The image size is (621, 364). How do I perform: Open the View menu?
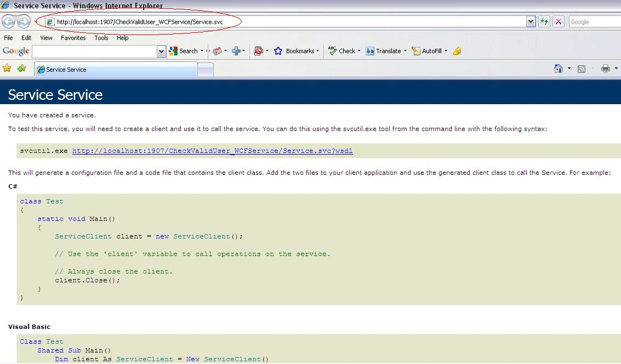pyautogui.click(x=46, y=38)
